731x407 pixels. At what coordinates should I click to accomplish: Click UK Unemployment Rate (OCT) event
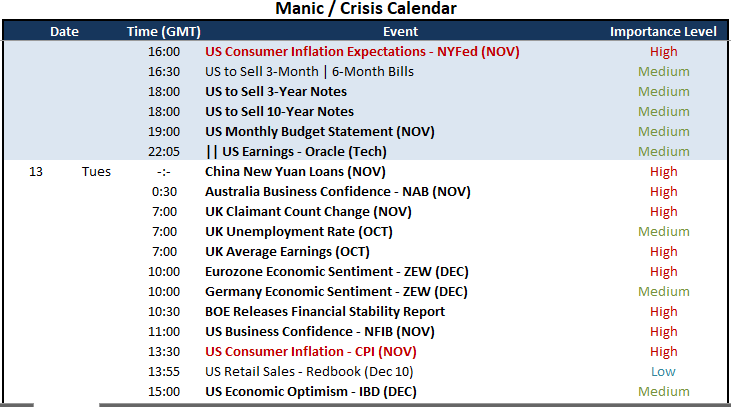299,232
